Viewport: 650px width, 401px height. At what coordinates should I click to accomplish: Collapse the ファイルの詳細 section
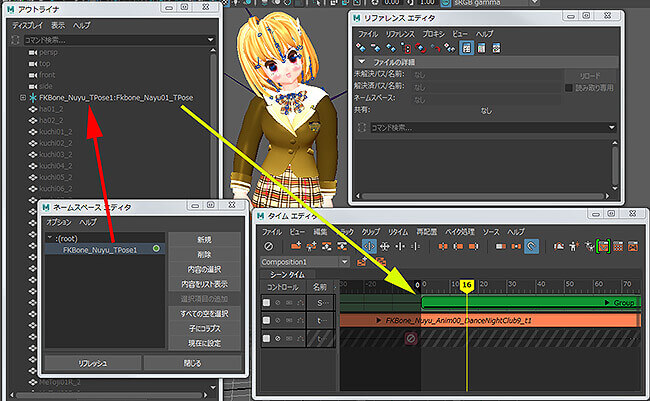tap(364, 62)
